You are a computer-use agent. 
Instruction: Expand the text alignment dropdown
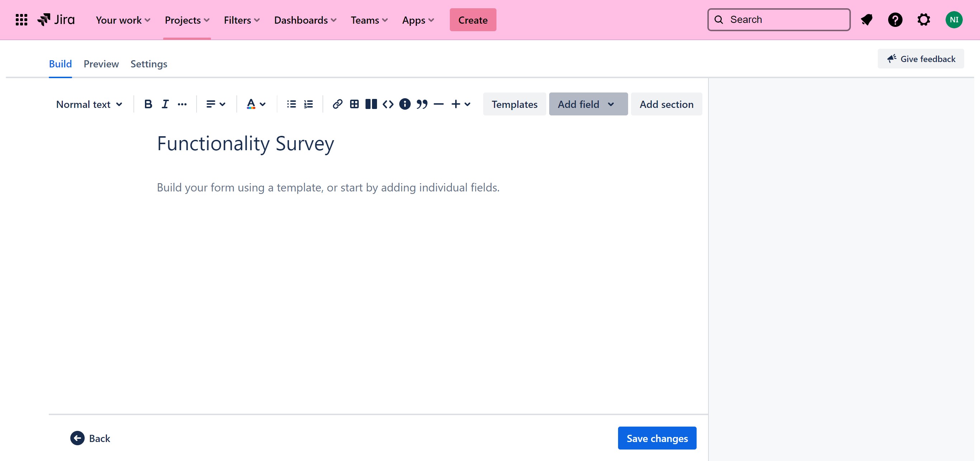(x=216, y=104)
